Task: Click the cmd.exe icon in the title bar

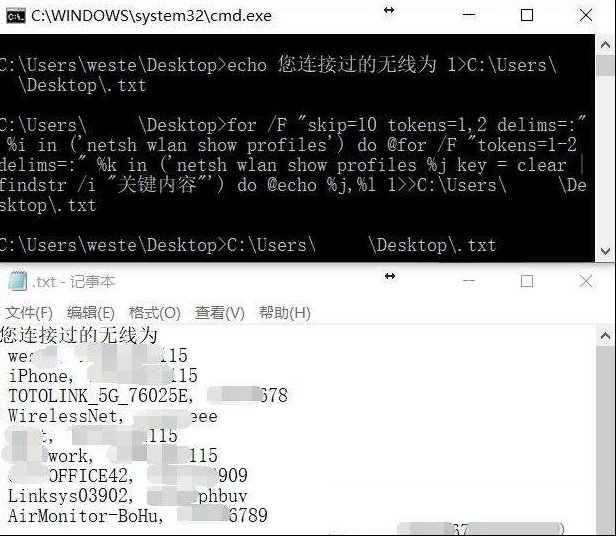Action: (x=16, y=16)
